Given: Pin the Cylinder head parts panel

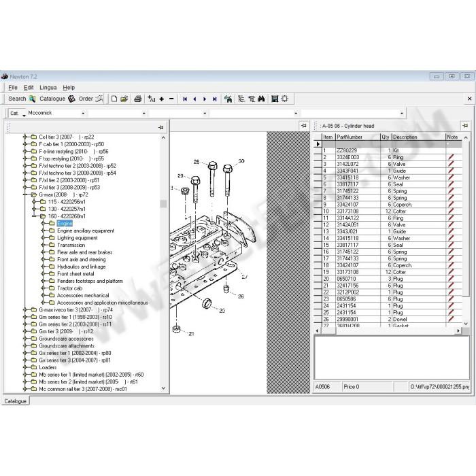Looking at the screenshot, I should click(x=464, y=125).
